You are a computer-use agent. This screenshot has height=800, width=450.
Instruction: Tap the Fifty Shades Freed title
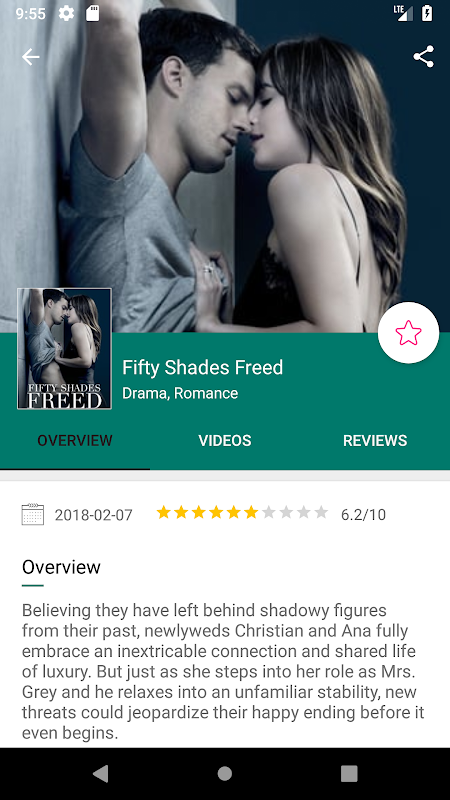[203, 367]
